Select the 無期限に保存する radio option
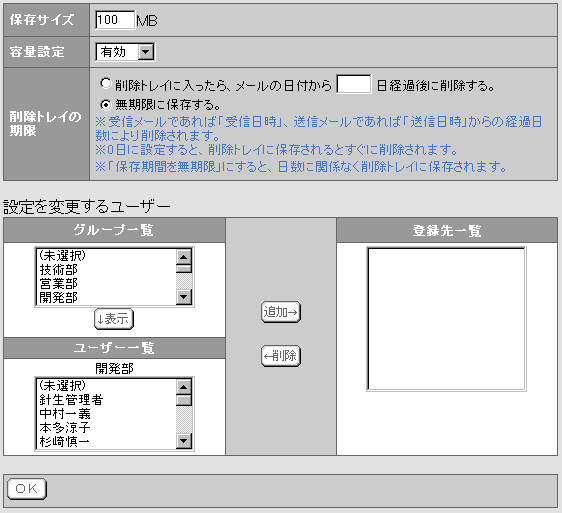This screenshot has width=562, height=513. click(x=106, y=105)
